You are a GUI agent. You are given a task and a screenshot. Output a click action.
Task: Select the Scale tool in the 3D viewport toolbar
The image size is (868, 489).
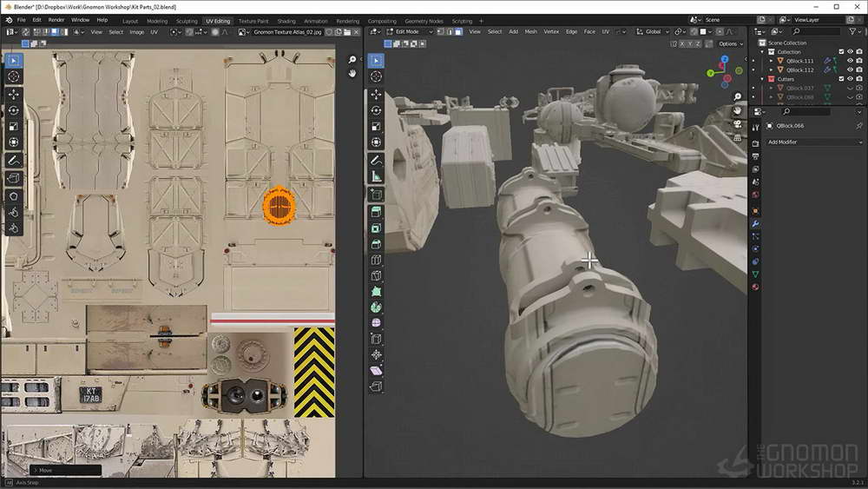pyautogui.click(x=376, y=126)
